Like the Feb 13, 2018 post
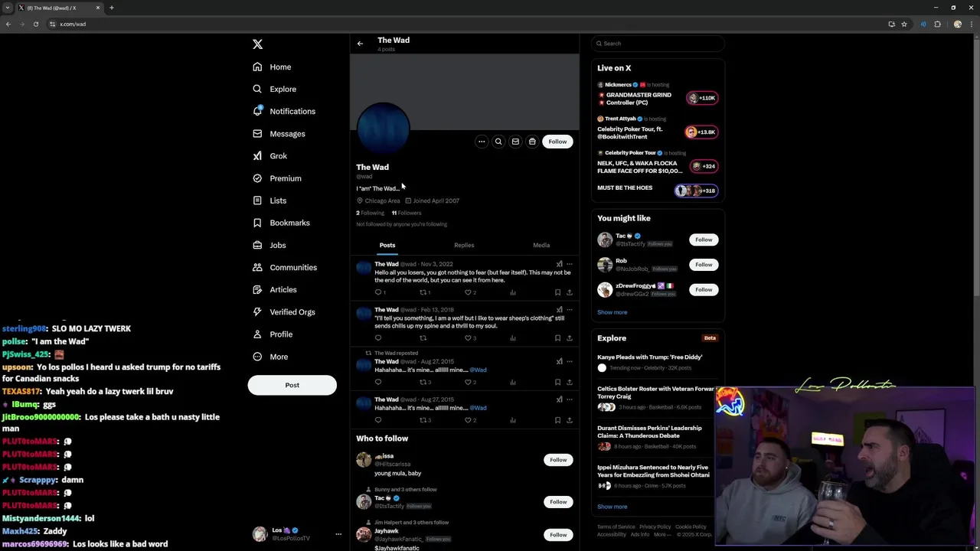 point(469,337)
